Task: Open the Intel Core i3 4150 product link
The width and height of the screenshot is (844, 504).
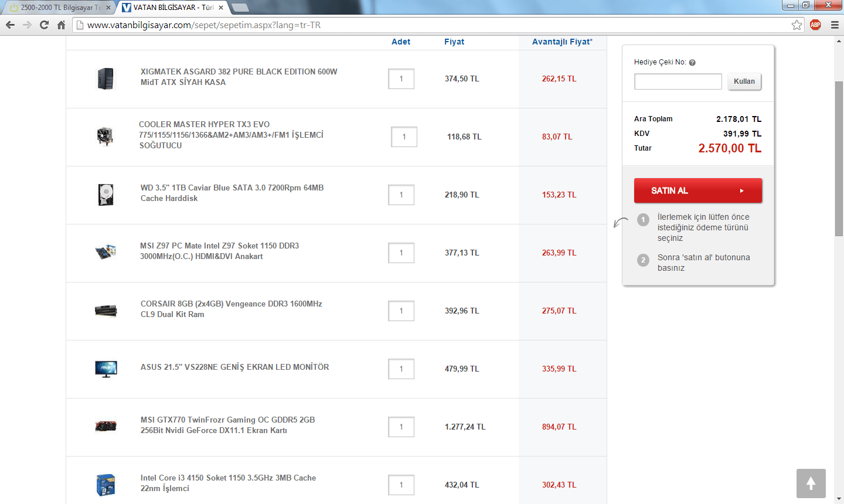Action: point(229,483)
